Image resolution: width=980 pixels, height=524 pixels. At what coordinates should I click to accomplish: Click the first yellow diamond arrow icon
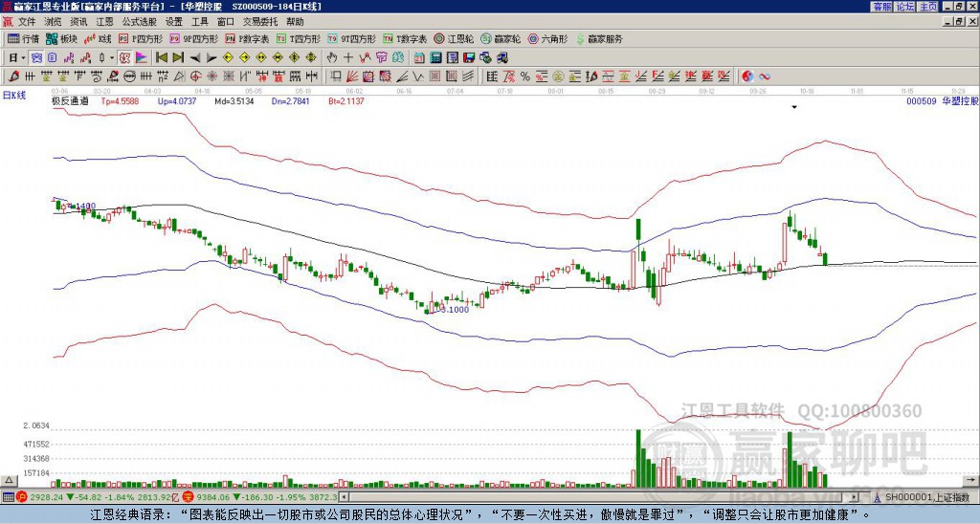click(x=228, y=57)
